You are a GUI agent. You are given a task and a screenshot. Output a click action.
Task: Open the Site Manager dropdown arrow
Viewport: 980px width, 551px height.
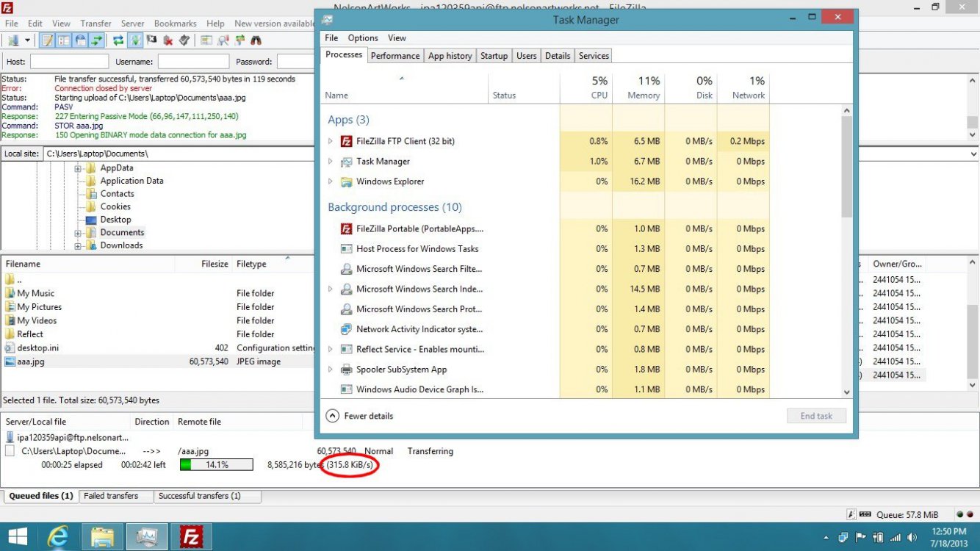[x=27, y=40]
